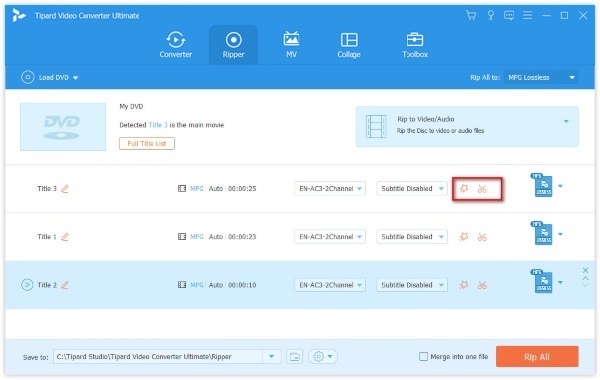The image size is (600, 380).
Task: Move Title 2 up in list
Action: (x=585, y=279)
